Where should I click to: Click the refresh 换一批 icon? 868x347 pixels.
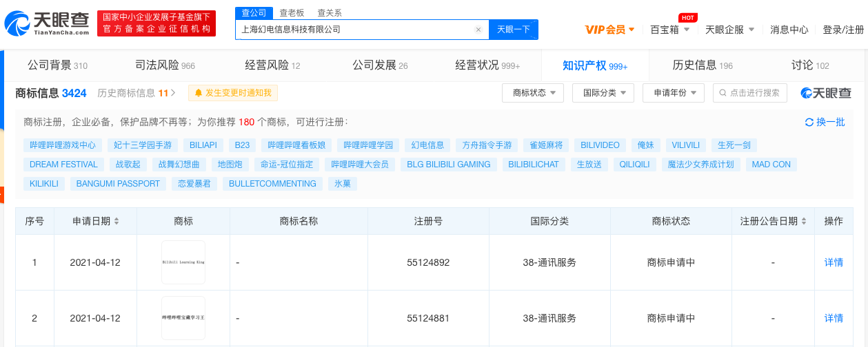click(809, 122)
